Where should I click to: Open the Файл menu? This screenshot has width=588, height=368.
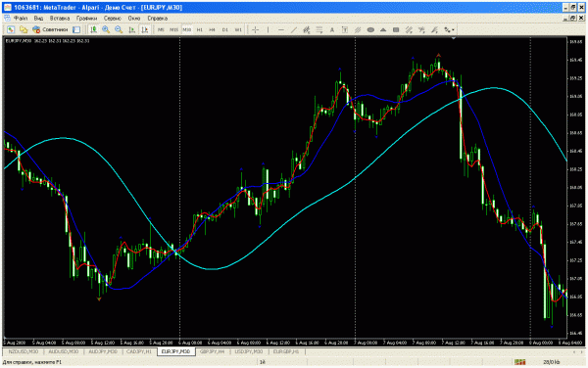[x=21, y=18]
